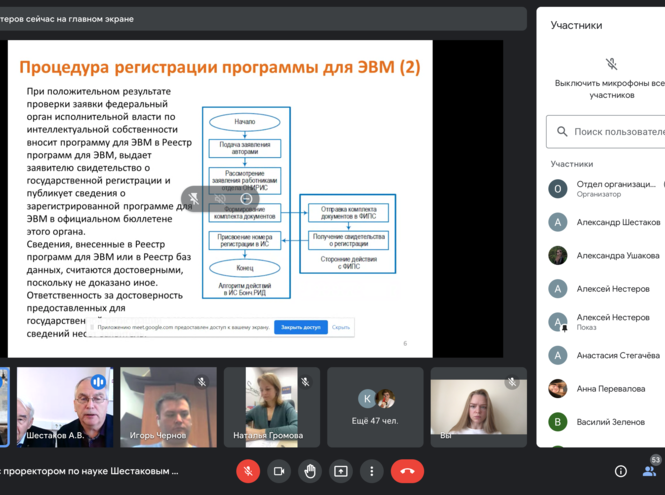Click the main-screen notification banner at top
This screenshot has height=495, width=665.
pyautogui.click(x=263, y=19)
